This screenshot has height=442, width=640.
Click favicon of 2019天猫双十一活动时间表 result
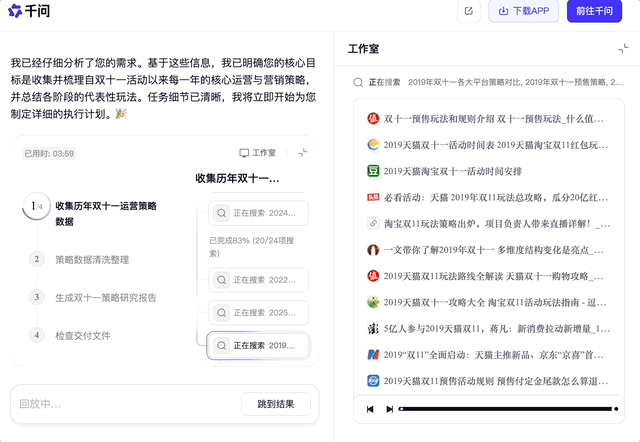373,145
